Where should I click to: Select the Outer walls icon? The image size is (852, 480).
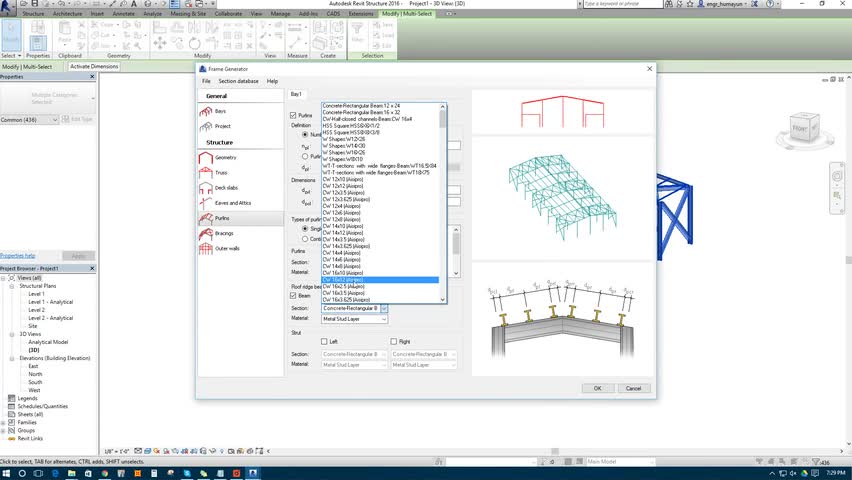tap(205, 249)
